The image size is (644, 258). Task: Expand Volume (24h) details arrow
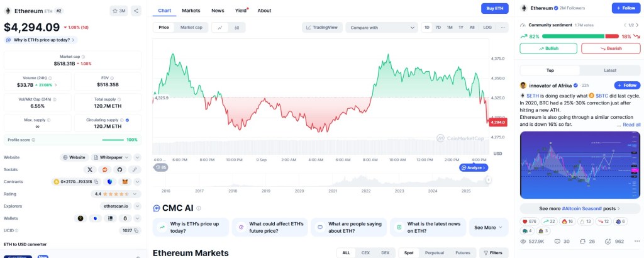click(56, 85)
